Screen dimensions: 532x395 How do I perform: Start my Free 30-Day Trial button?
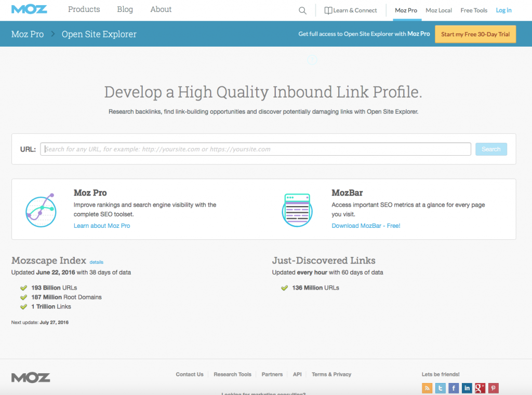[475, 34]
